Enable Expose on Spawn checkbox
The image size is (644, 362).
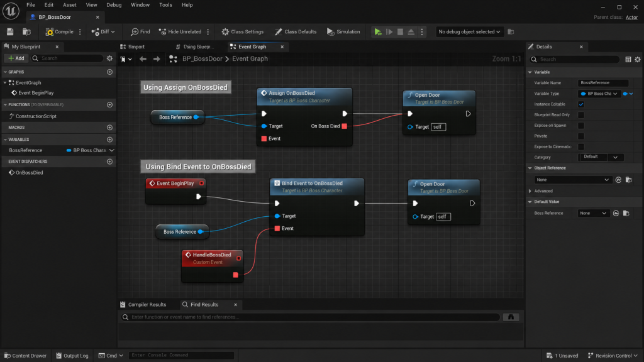point(581,126)
